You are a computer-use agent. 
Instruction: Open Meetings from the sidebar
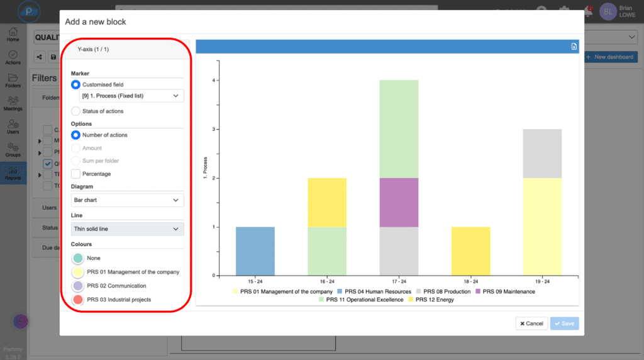(13, 103)
